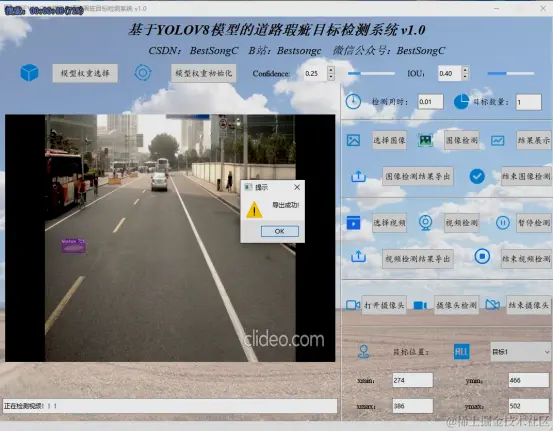The image size is (554, 432).
Task: Stop with the 结束视频检测 button
Action: pos(526,259)
